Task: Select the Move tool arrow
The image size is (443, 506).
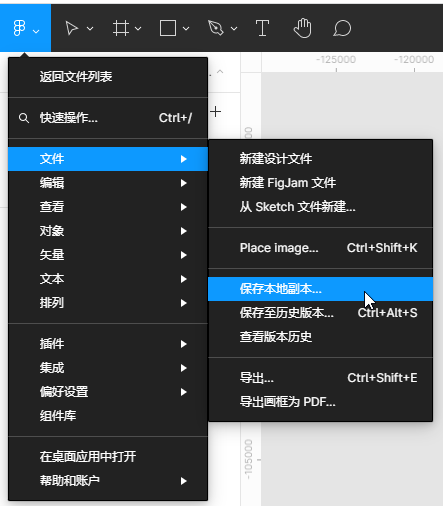Action: [71, 28]
